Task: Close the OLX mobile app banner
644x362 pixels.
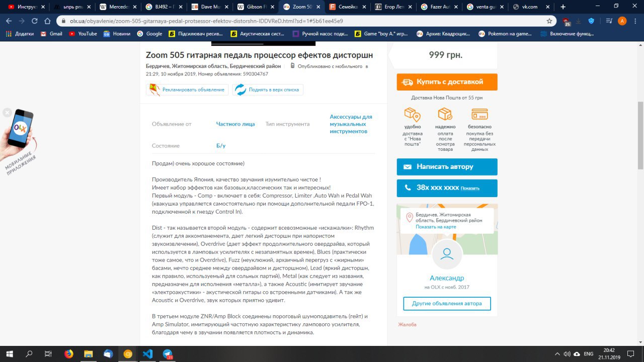Action: point(7,113)
